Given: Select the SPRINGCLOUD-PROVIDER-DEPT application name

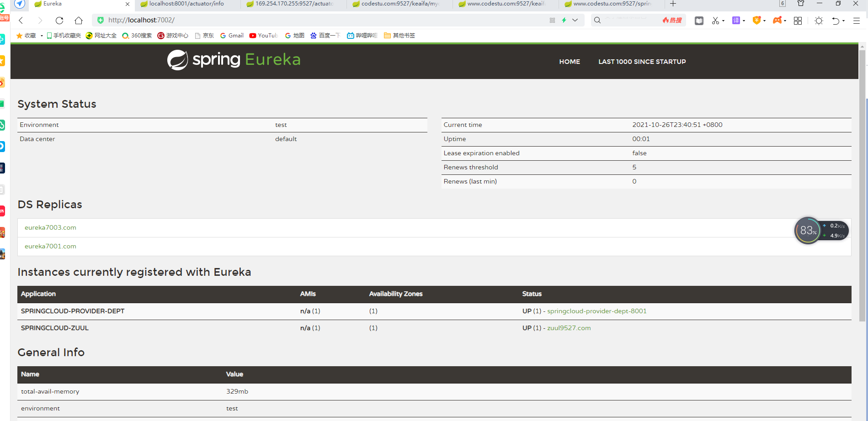Looking at the screenshot, I should tap(73, 311).
